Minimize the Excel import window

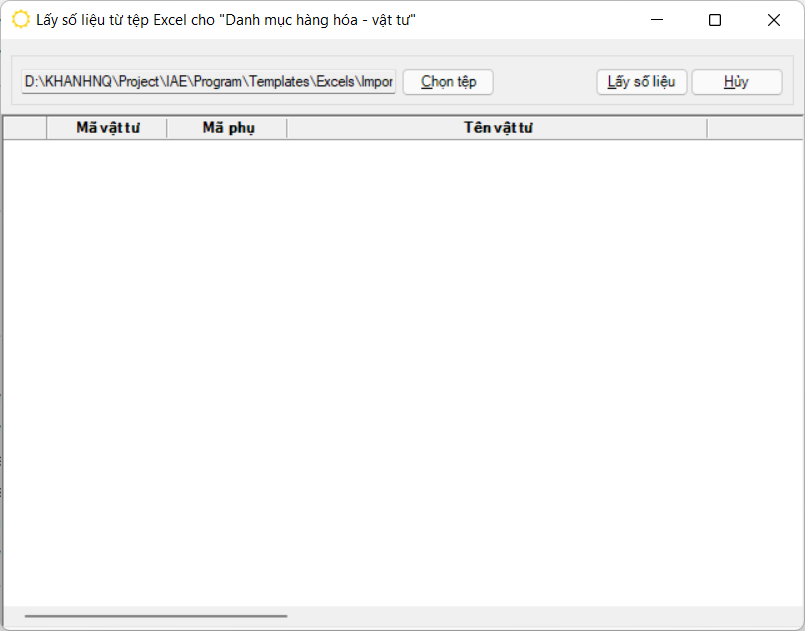[x=657, y=20]
